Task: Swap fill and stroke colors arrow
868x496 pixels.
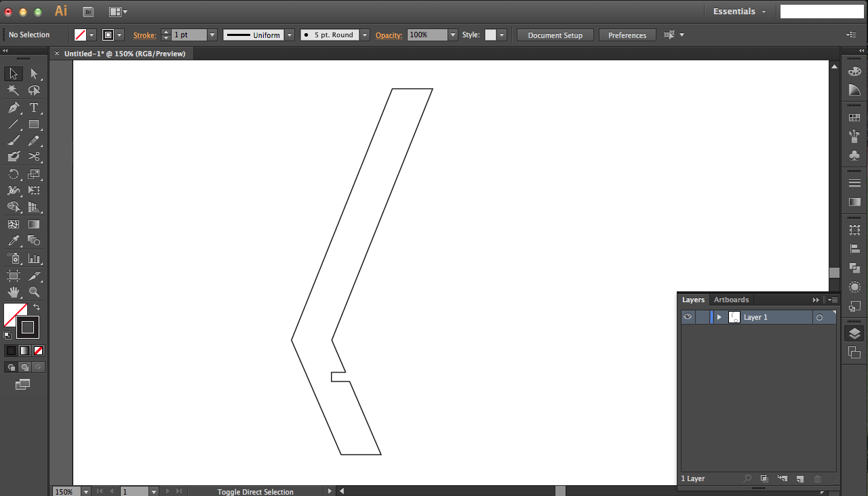Action: point(37,307)
